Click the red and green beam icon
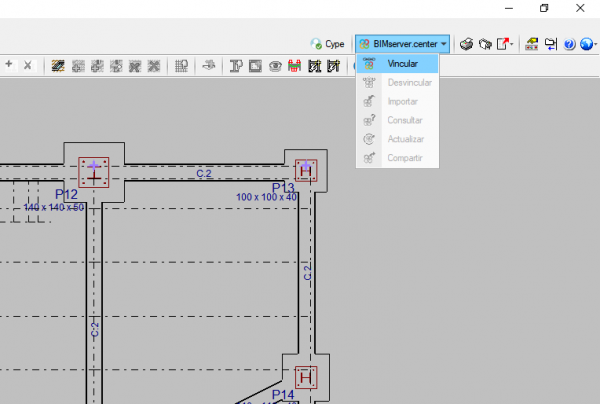The image size is (600, 404). pyautogui.click(x=294, y=66)
